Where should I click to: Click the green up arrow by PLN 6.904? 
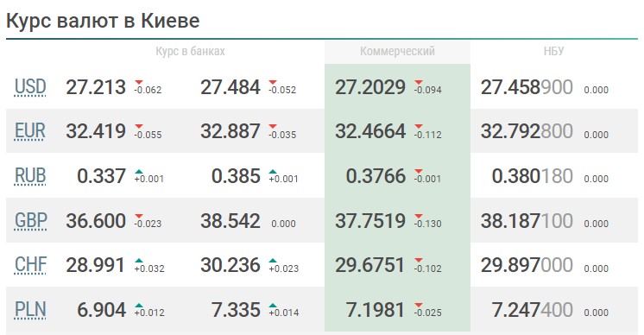click(x=139, y=306)
